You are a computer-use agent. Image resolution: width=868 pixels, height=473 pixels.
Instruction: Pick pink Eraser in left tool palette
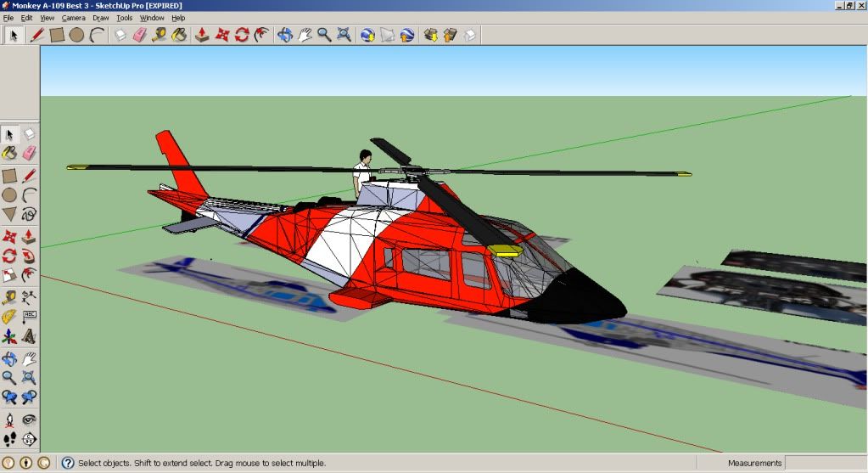click(29, 153)
